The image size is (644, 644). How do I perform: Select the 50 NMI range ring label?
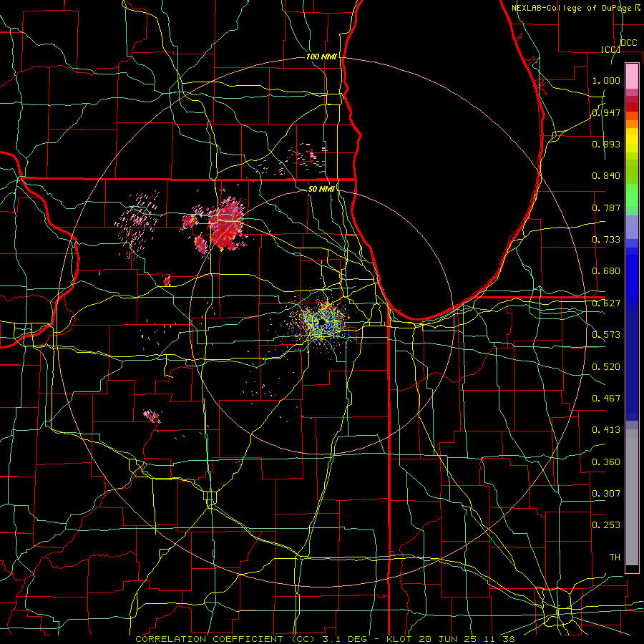(x=321, y=189)
